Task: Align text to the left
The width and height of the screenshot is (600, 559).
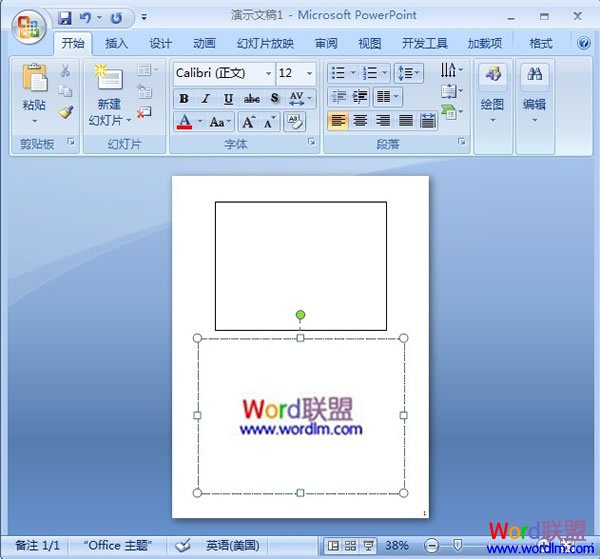Action: click(x=338, y=121)
